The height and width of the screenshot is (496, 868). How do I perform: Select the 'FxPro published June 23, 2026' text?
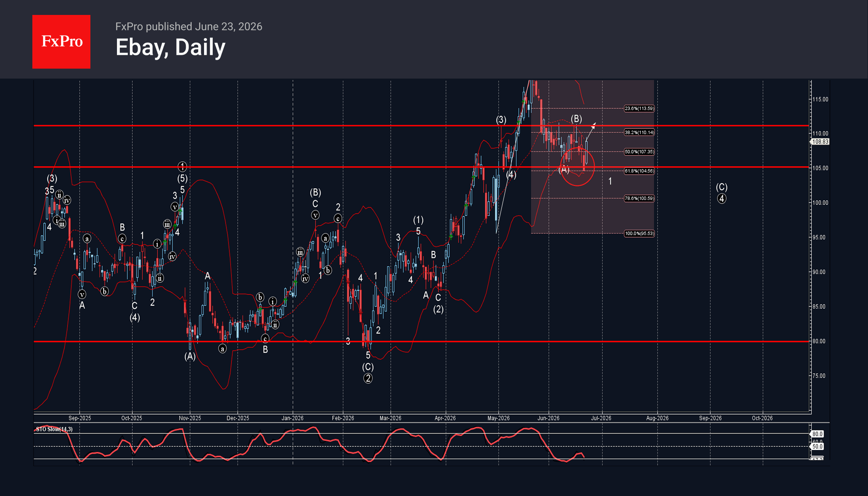[189, 27]
